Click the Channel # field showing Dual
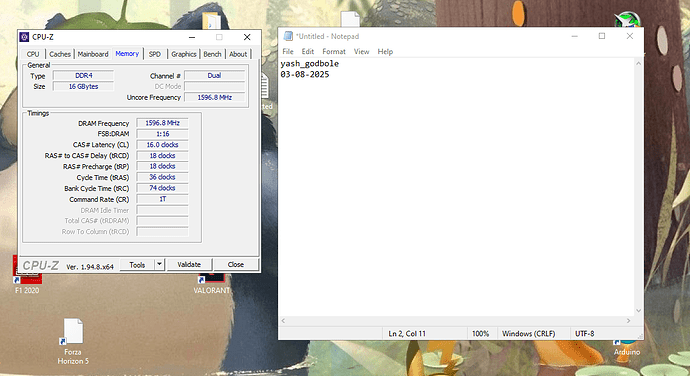Viewport: 690px width, 376px height. 214,76
